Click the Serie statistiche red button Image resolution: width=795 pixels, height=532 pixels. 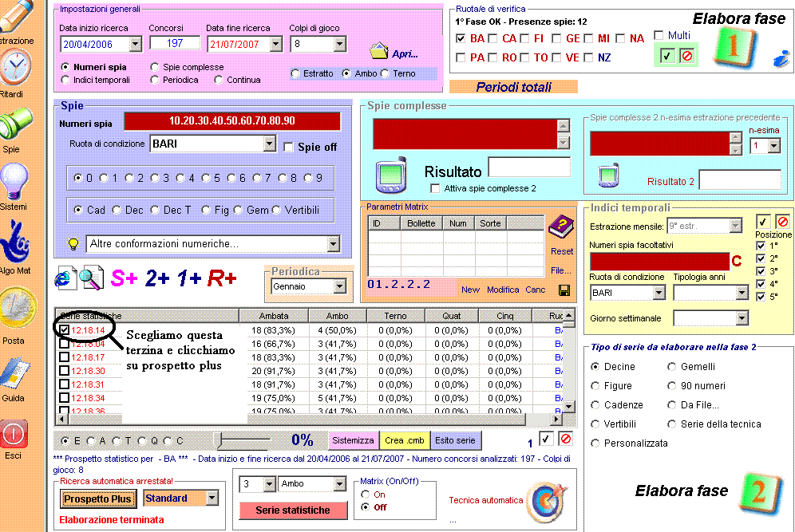[293, 510]
